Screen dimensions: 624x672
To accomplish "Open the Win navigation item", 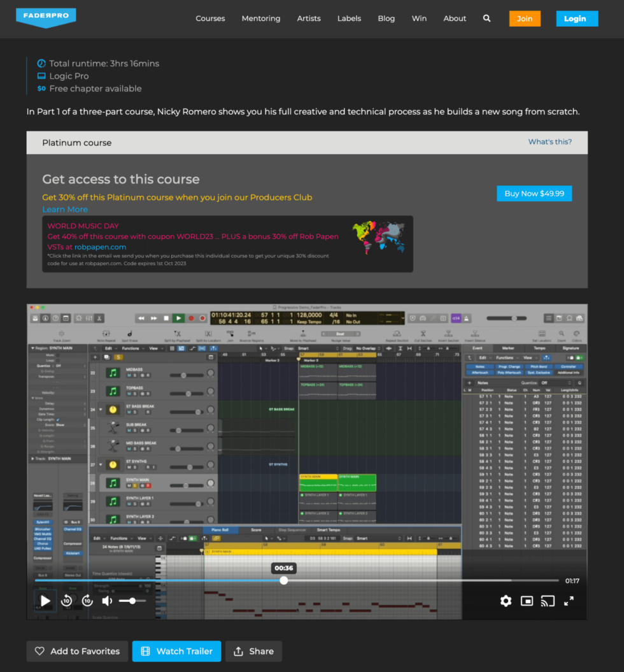I will [419, 18].
